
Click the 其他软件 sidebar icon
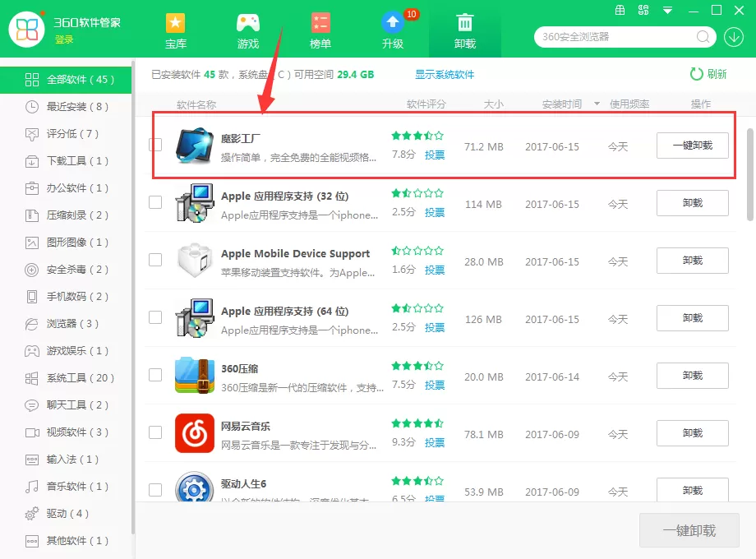pyautogui.click(x=32, y=541)
